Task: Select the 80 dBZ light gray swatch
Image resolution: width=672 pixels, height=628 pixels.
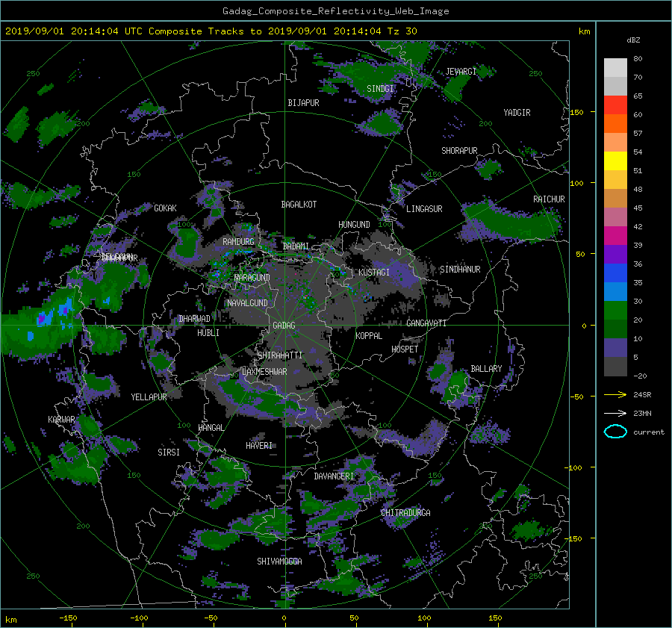Action: pos(615,67)
